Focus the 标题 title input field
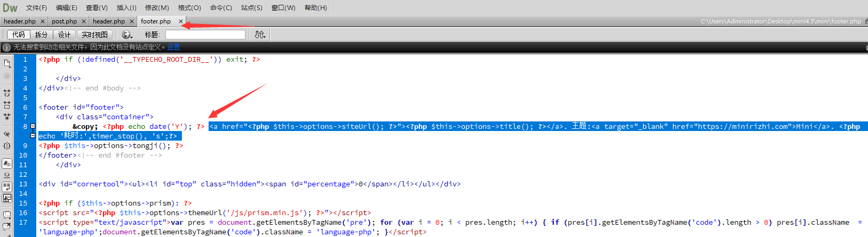The width and height of the screenshot is (868, 237). (x=205, y=35)
